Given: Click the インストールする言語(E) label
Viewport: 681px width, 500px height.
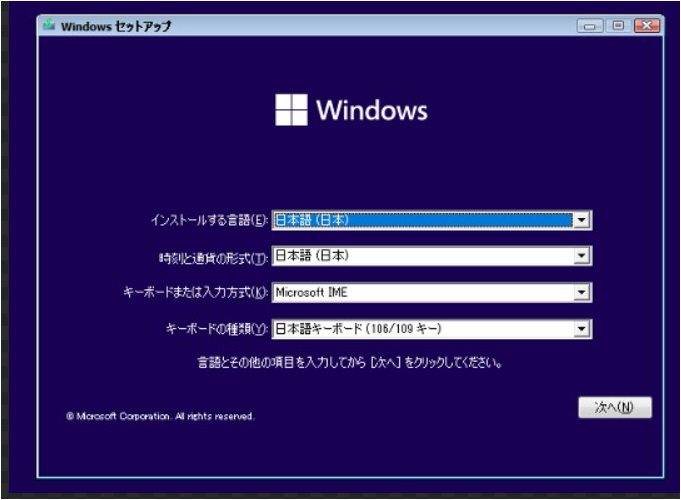Looking at the screenshot, I should click(209, 220).
